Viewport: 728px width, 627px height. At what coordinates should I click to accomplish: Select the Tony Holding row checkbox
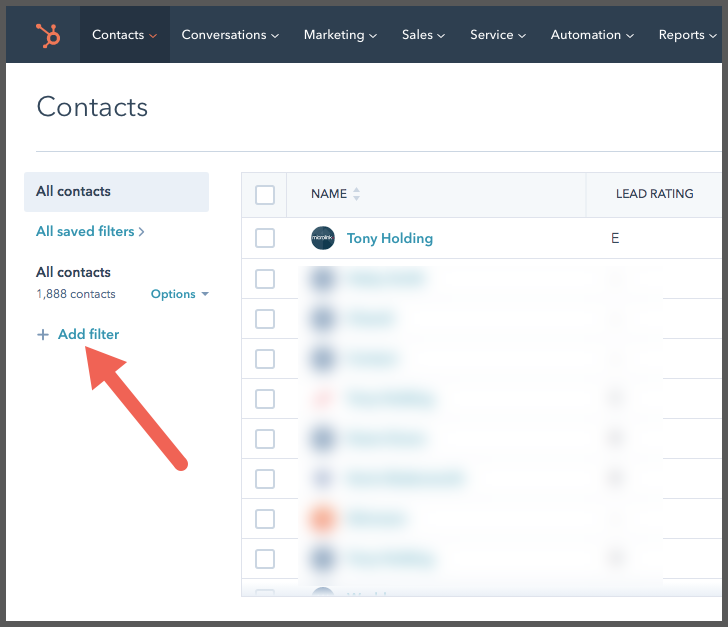coord(265,238)
